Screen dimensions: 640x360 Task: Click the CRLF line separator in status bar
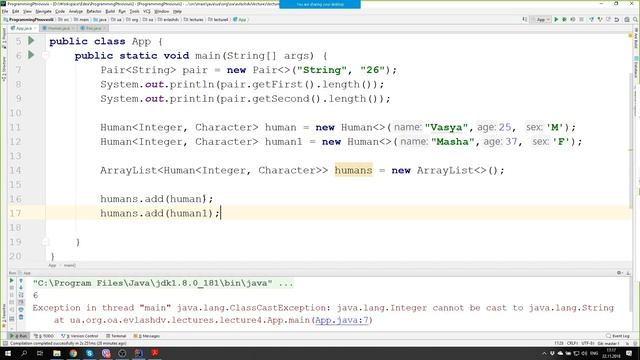(x=572, y=343)
